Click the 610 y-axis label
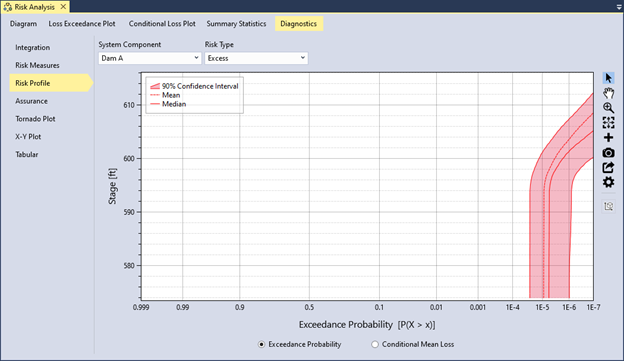 pyautogui.click(x=129, y=105)
